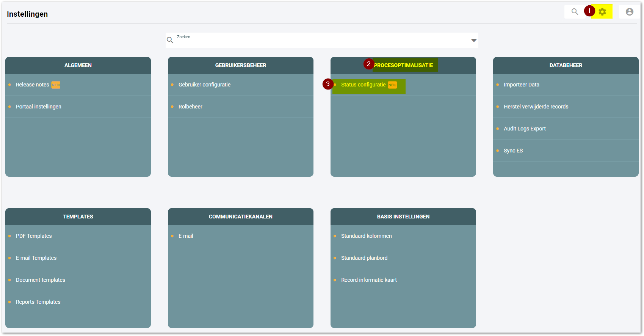Open Release notes

tap(33, 85)
